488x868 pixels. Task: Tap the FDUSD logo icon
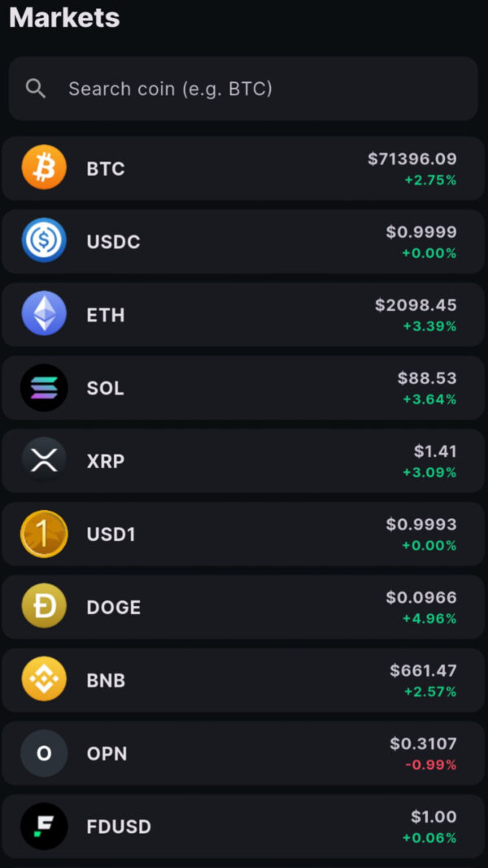[x=44, y=827]
